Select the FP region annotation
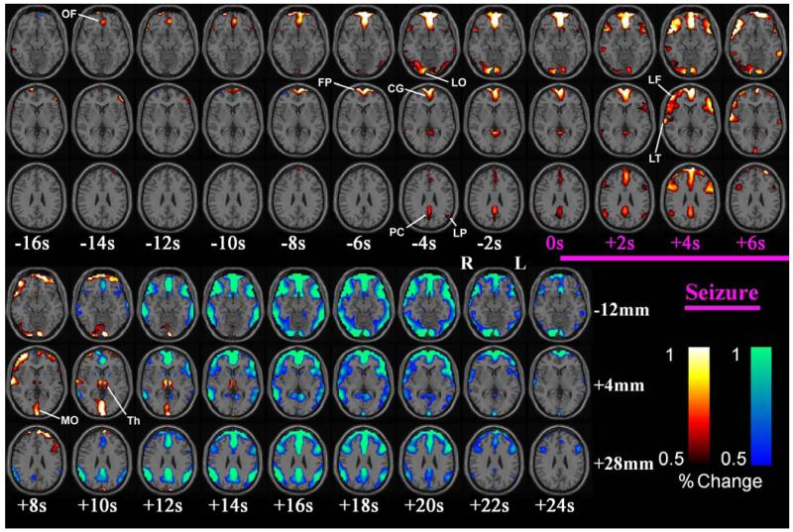The height and width of the screenshot is (532, 793). 325,82
